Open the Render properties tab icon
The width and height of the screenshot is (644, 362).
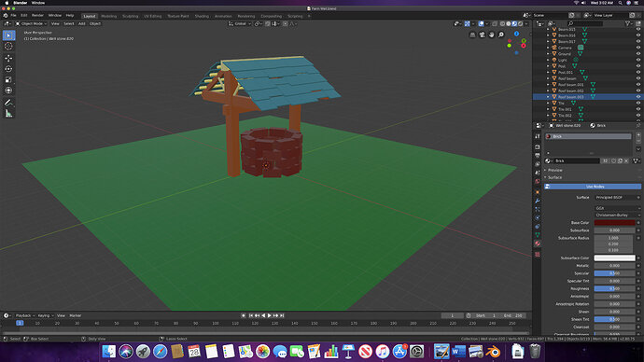[538, 146]
